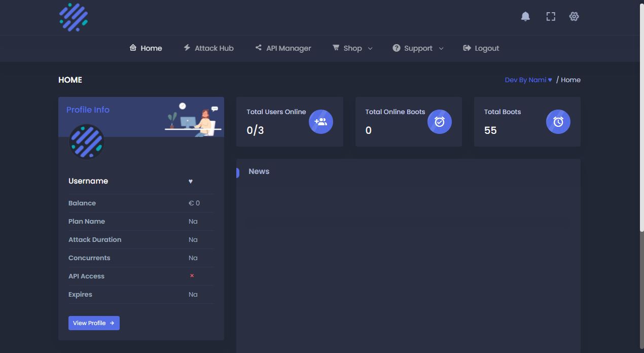
Task: Click the Total Users Online people icon
Action: click(x=320, y=122)
